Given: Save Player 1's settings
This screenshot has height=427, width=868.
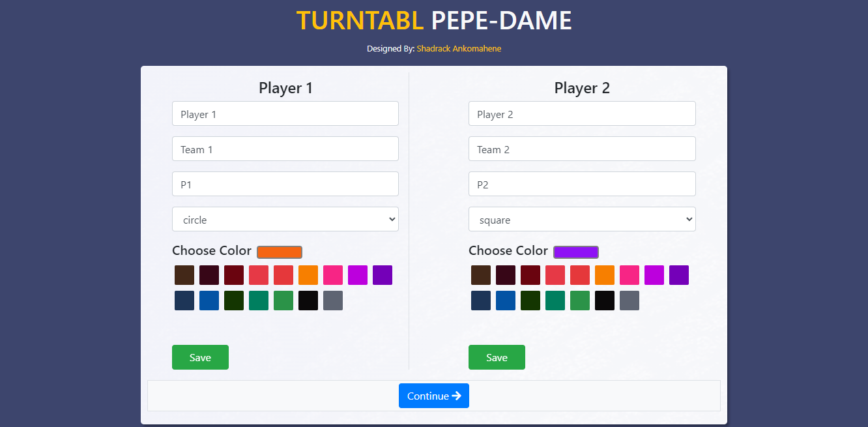Looking at the screenshot, I should (x=200, y=357).
